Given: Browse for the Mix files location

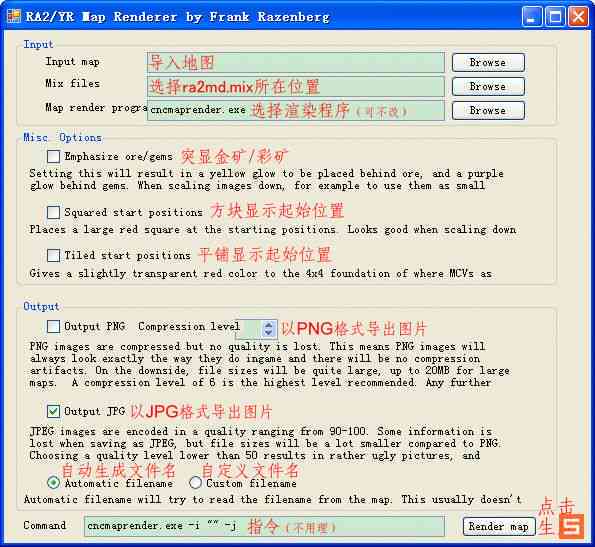Looking at the screenshot, I should [x=488, y=86].
